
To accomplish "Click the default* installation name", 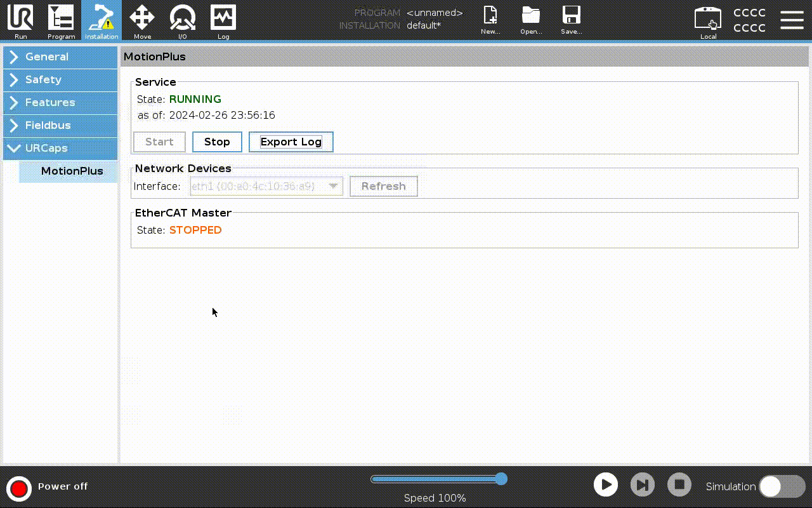I will pyautogui.click(x=424, y=25).
